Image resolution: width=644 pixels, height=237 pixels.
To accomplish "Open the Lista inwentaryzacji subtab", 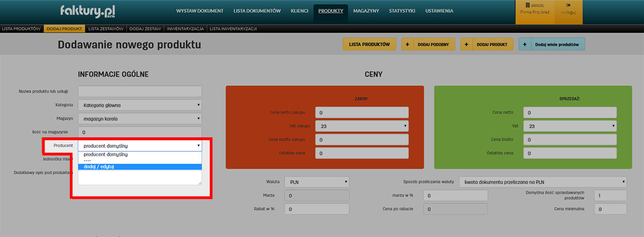I will (233, 28).
